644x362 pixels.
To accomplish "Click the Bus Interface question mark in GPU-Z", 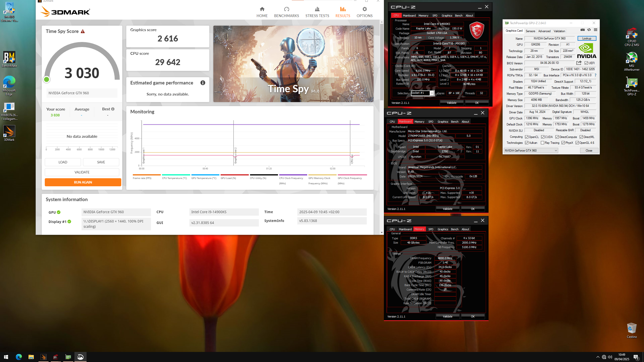I will point(595,75).
